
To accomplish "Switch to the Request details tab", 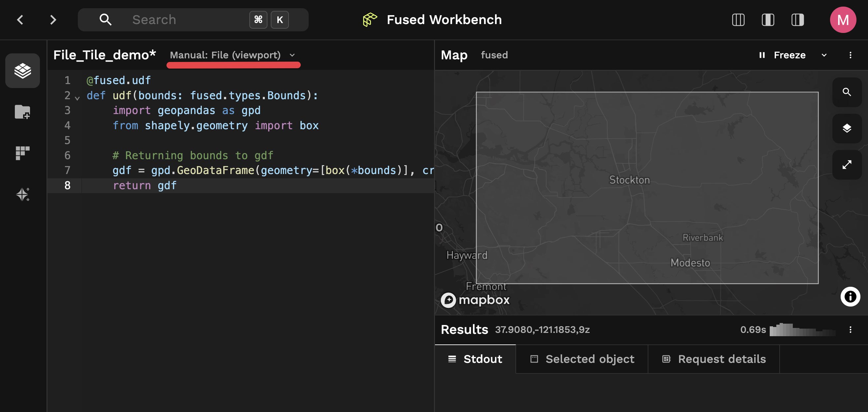I will click(x=714, y=359).
